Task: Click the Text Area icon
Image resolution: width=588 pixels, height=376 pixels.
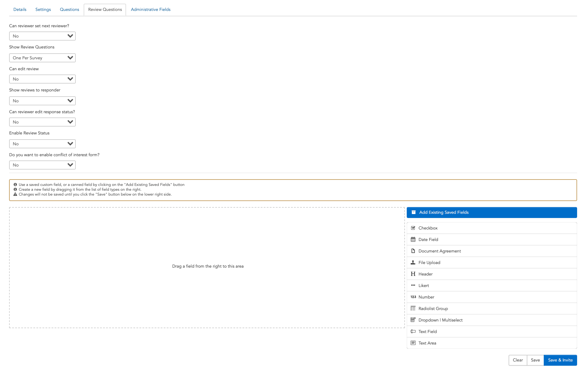Action: pos(413,343)
